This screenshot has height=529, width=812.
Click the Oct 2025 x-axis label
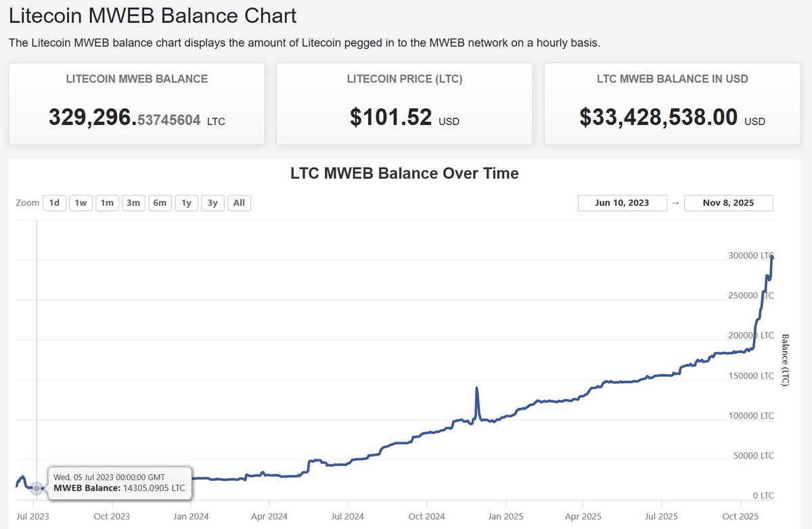pyautogui.click(x=741, y=515)
